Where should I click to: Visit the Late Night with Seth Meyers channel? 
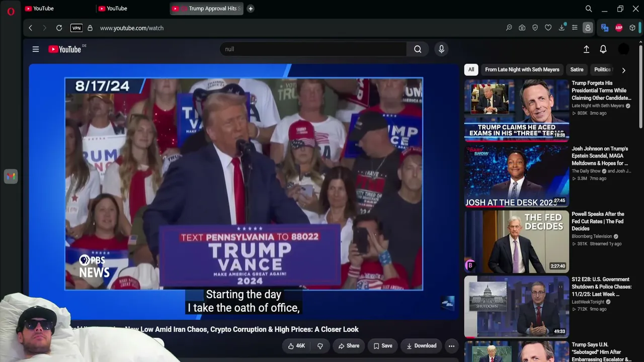[x=598, y=106]
